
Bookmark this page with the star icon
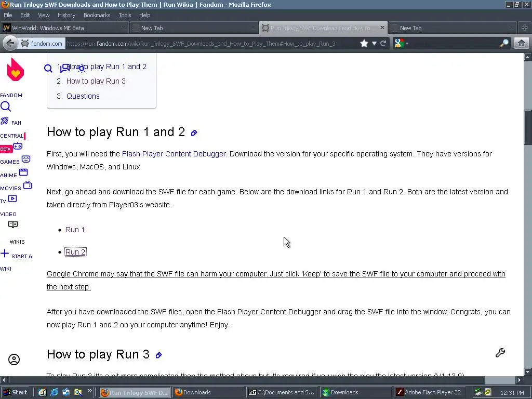click(364, 44)
